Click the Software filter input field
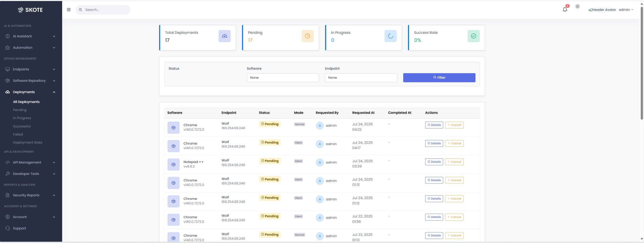 [x=283, y=78]
